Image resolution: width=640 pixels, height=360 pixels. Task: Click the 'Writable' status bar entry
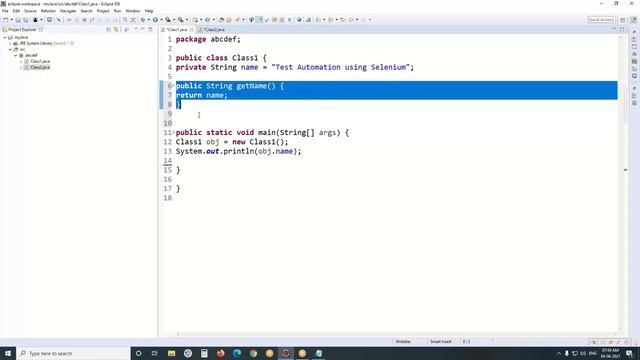403,342
